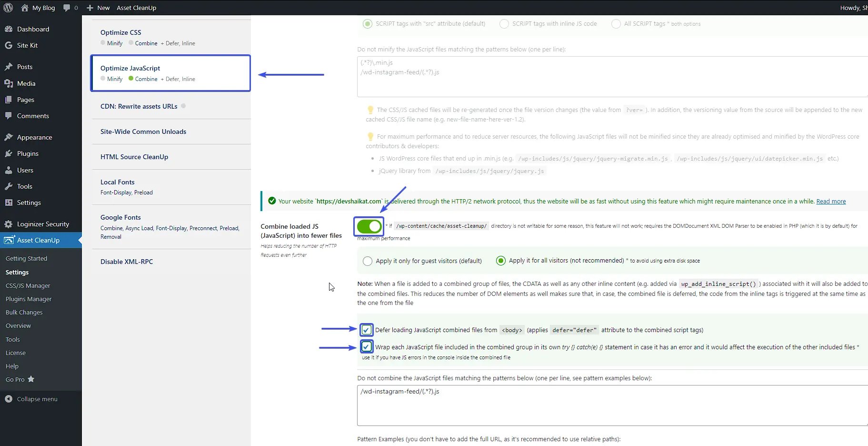This screenshot has height=446, width=868.
Task: Open Getting Started submenu item
Action: click(26, 259)
